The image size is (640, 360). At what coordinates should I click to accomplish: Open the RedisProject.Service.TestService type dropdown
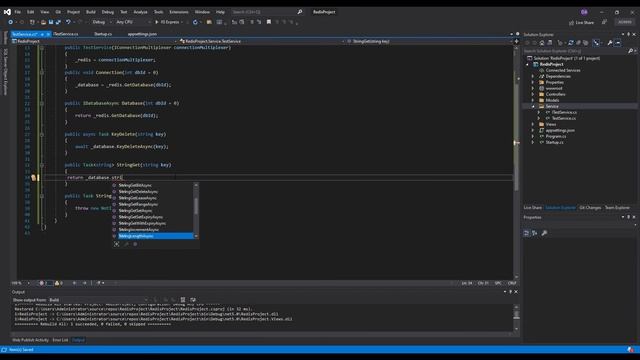[261, 41]
